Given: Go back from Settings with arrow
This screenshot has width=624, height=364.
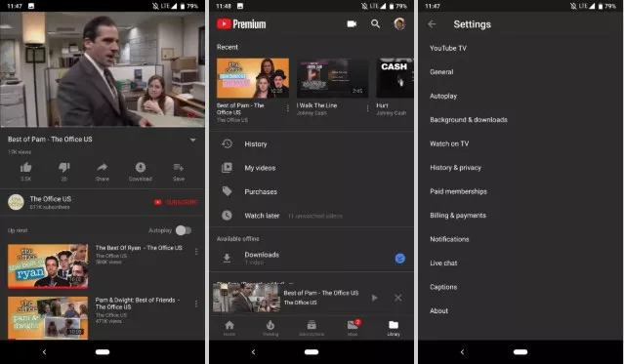Looking at the screenshot, I should [432, 24].
